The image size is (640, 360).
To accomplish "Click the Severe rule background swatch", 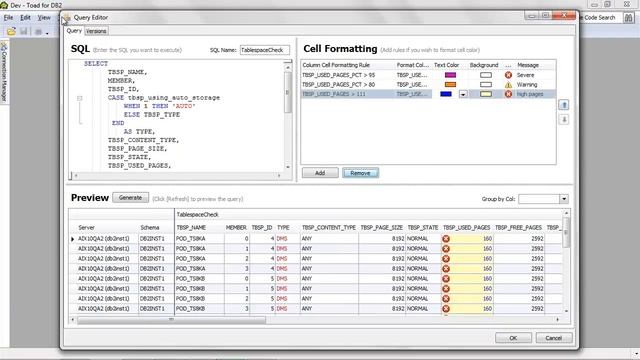I will coord(486,75).
